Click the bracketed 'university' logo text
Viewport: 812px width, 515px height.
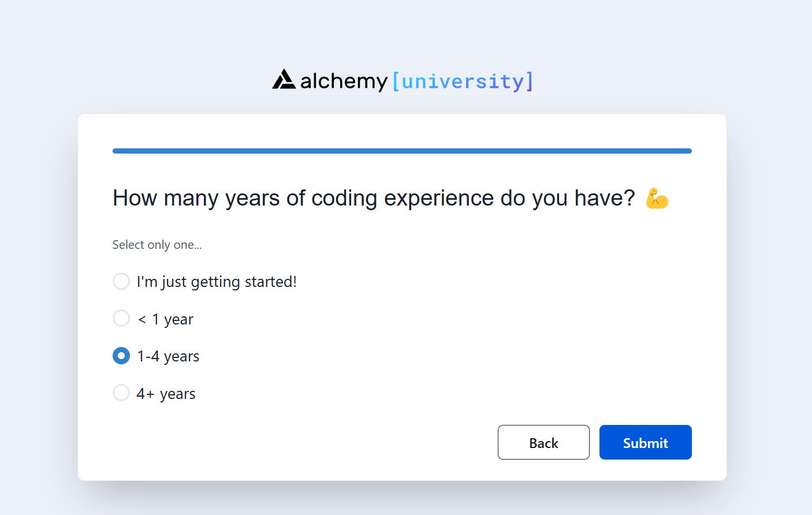tap(463, 81)
